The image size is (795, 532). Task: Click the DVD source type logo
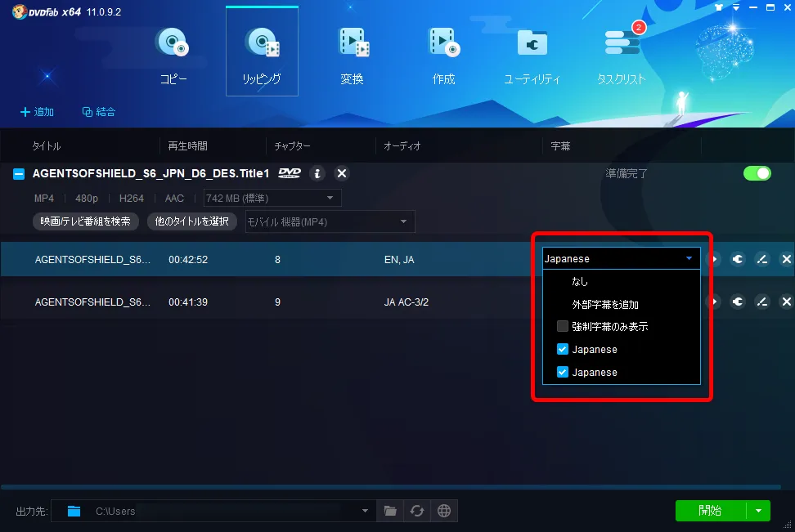[x=290, y=173]
